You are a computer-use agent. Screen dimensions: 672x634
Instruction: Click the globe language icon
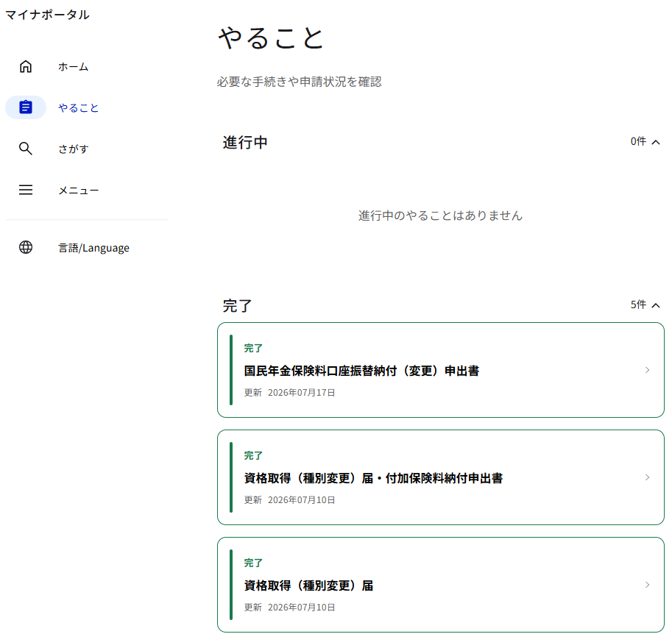[26, 247]
